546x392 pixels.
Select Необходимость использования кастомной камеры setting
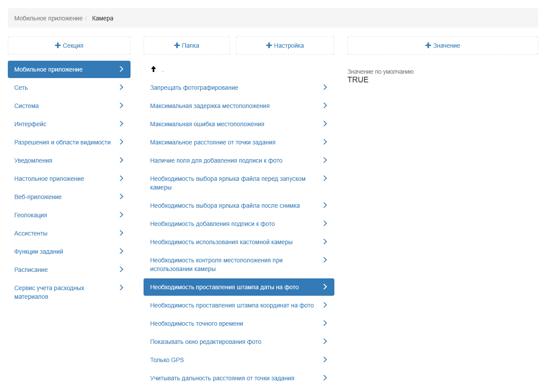click(x=221, y=242)
